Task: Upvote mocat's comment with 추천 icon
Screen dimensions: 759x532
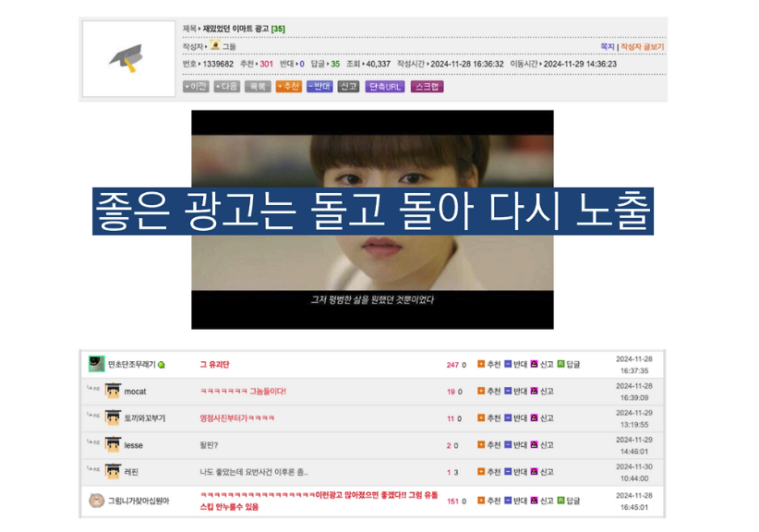Action: [x=481, y=391]
